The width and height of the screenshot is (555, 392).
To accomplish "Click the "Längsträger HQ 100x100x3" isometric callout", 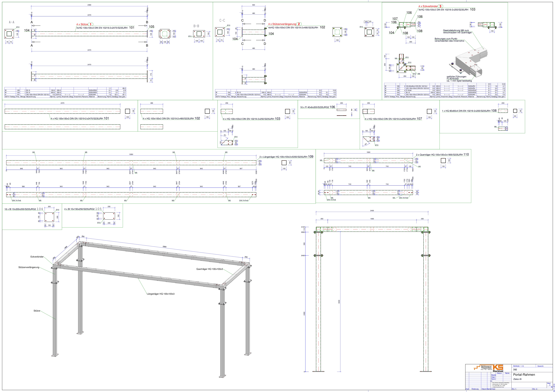I will click(x=161, y=294).
